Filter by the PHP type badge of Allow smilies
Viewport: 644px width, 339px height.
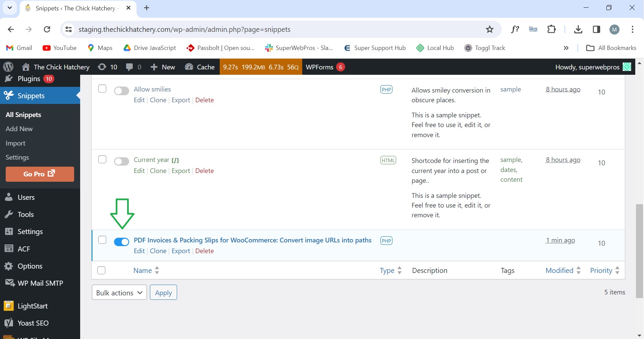coord(386,90)
